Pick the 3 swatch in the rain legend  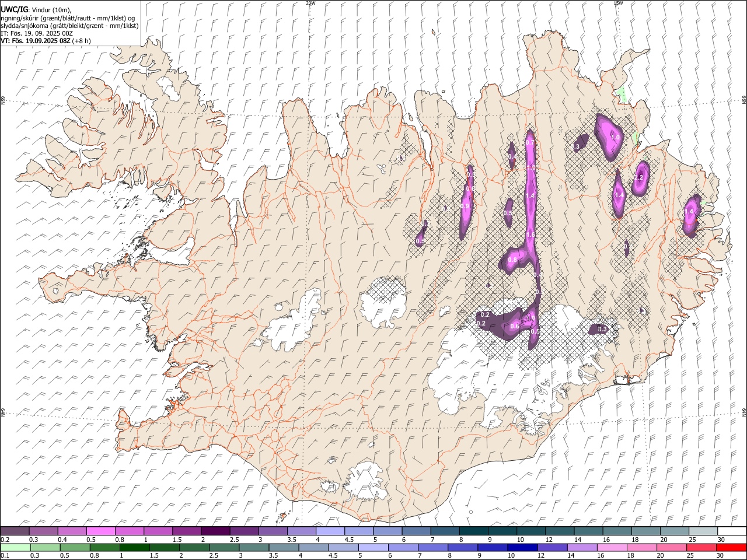pos(254,547)
